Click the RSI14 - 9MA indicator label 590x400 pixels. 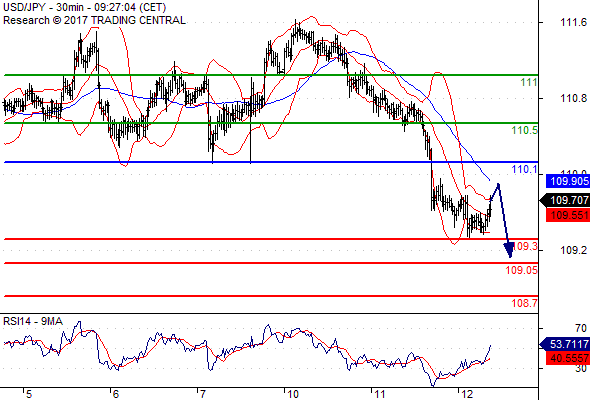[x=33, y=321]
